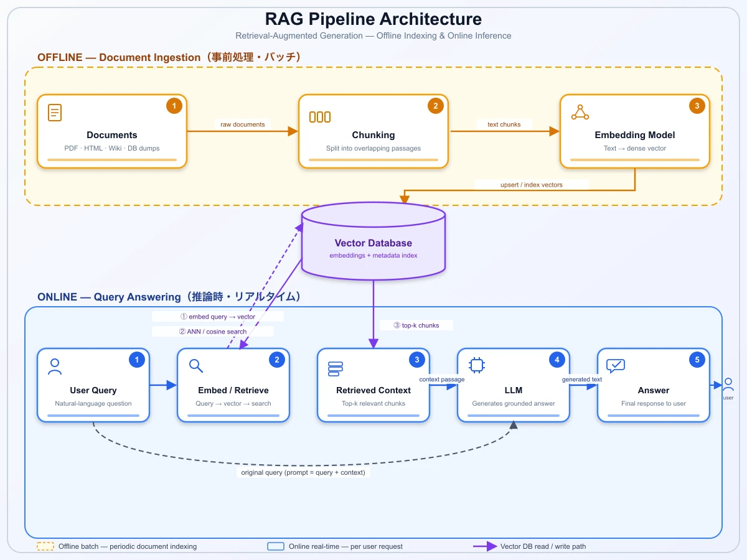Select the chip icon in LLM node
Viewport: 747px width, 560px height.
coord(477,365)
